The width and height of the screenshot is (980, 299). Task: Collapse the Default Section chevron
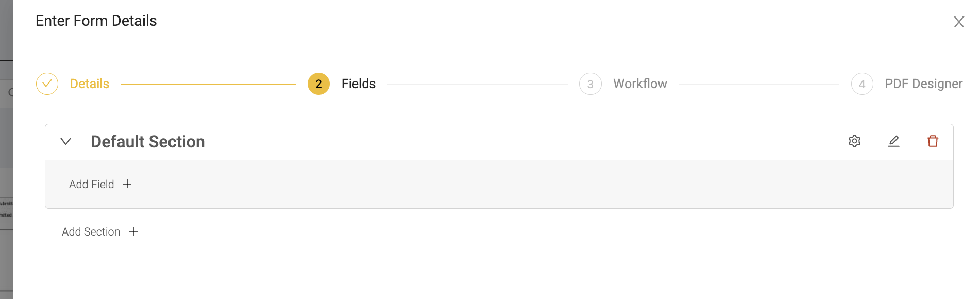pyautogui.click(x=66, y=141)
